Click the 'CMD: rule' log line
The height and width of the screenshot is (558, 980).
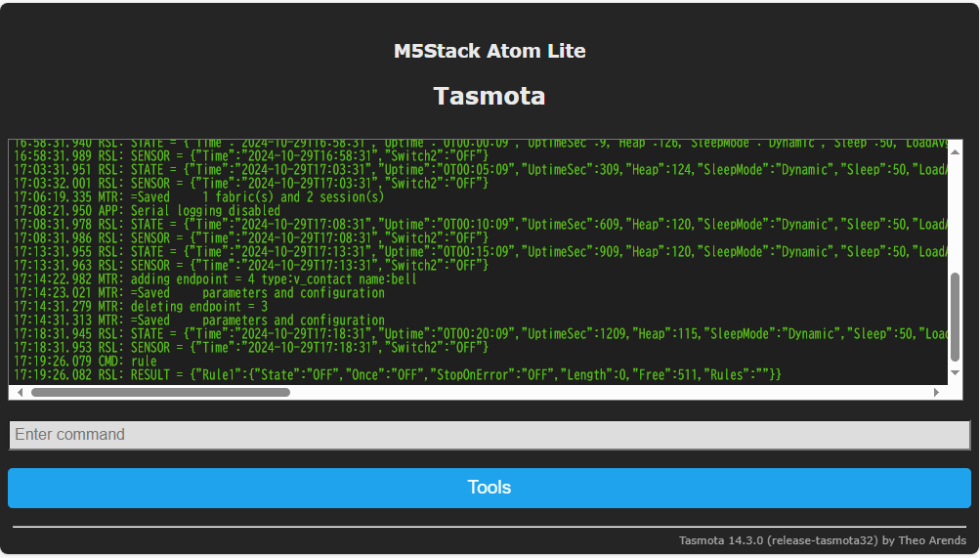click(x=85, y=362)
